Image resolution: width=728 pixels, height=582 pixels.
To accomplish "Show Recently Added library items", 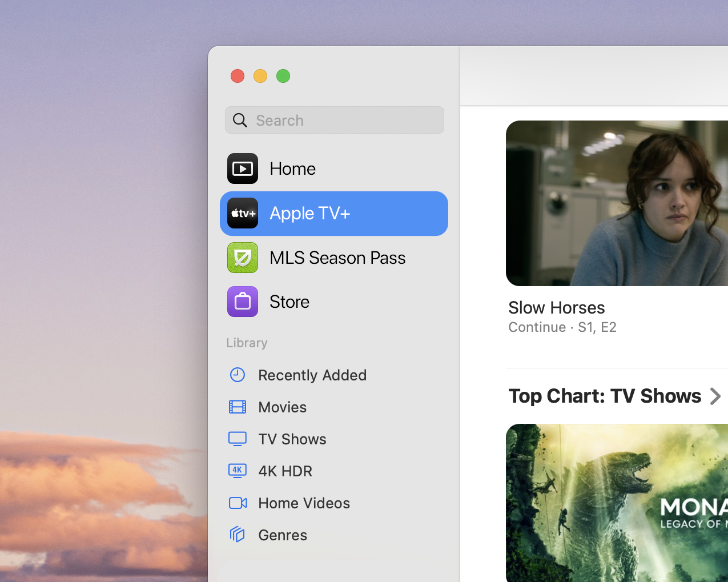I will pos(334,375).
